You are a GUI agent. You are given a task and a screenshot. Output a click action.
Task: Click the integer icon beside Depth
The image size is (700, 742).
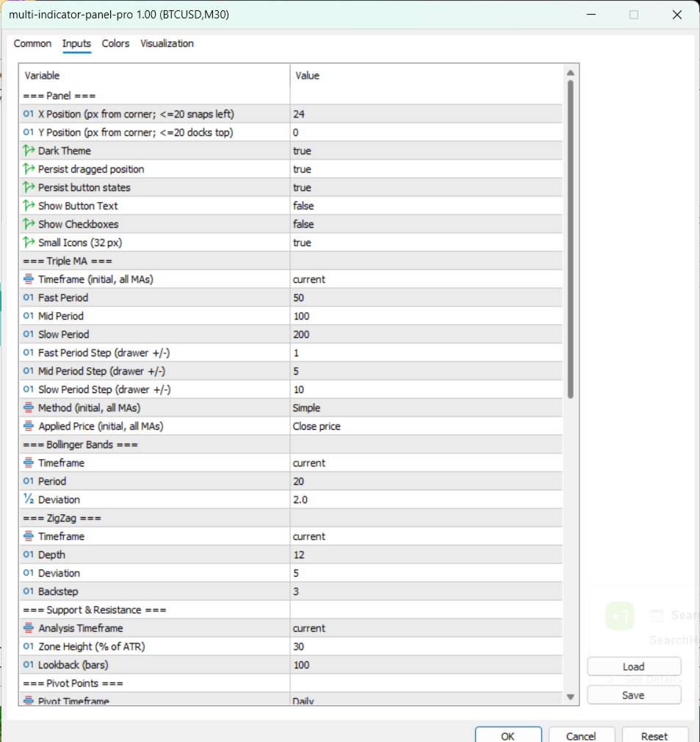29,555
